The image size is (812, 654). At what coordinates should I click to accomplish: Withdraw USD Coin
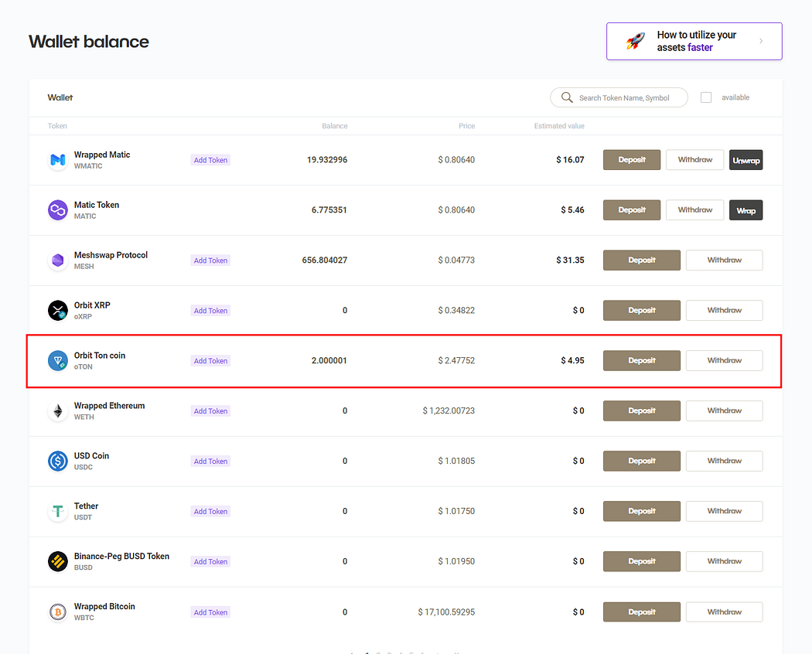point(725,461)
